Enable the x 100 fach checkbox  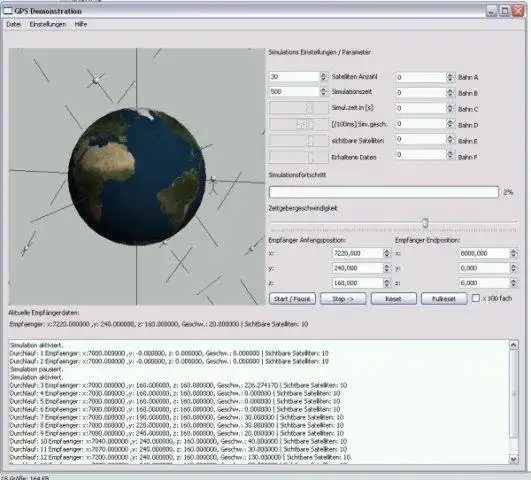click(476, 298)
